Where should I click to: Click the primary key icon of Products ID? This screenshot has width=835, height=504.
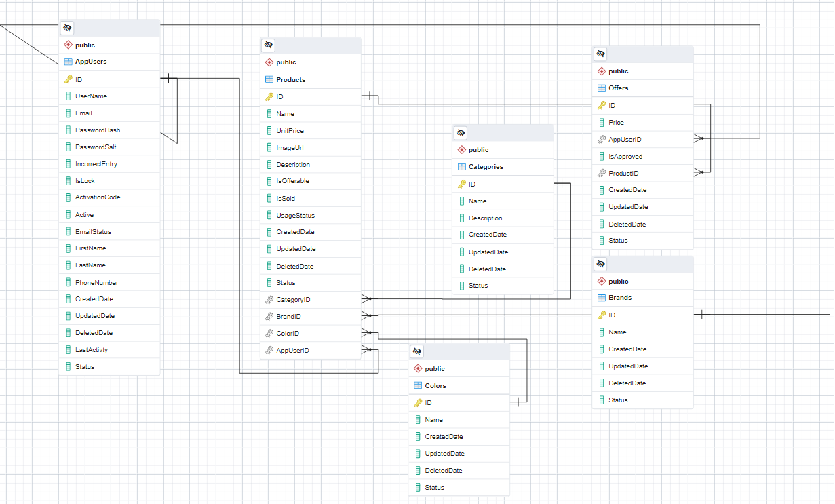pyautogui.click(x=269, y=97)
